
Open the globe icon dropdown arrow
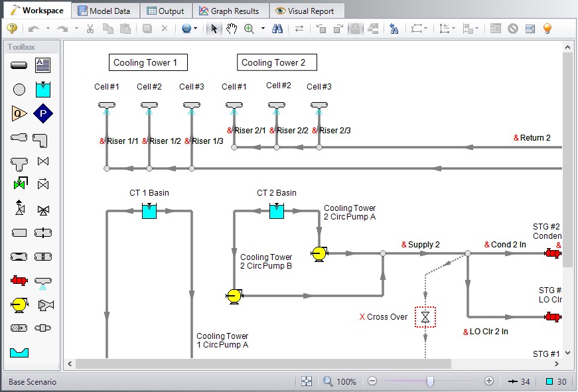(195, 29)
